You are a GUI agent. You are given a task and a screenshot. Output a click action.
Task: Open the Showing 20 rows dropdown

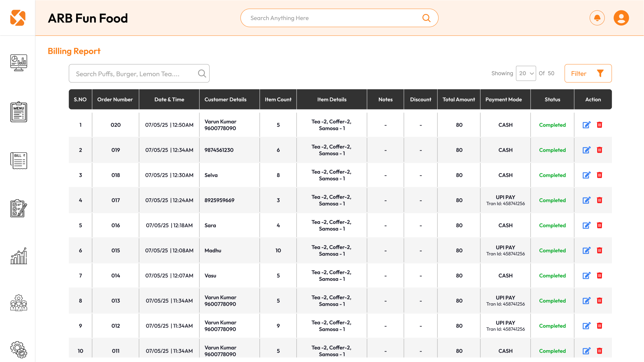tap(526, 73)
